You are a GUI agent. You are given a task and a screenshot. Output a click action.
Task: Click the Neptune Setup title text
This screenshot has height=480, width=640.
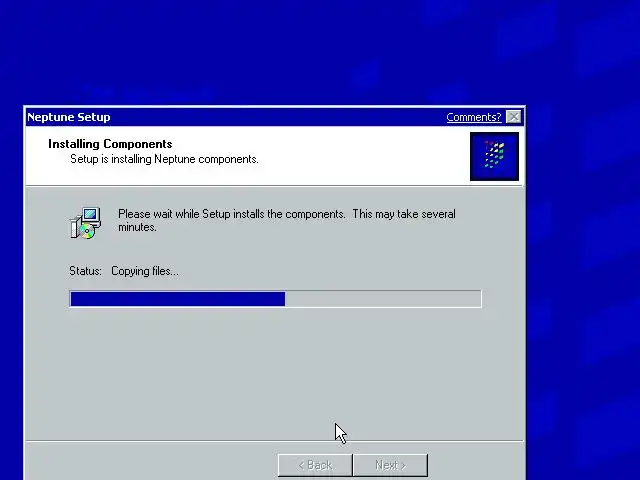[69, 117]
